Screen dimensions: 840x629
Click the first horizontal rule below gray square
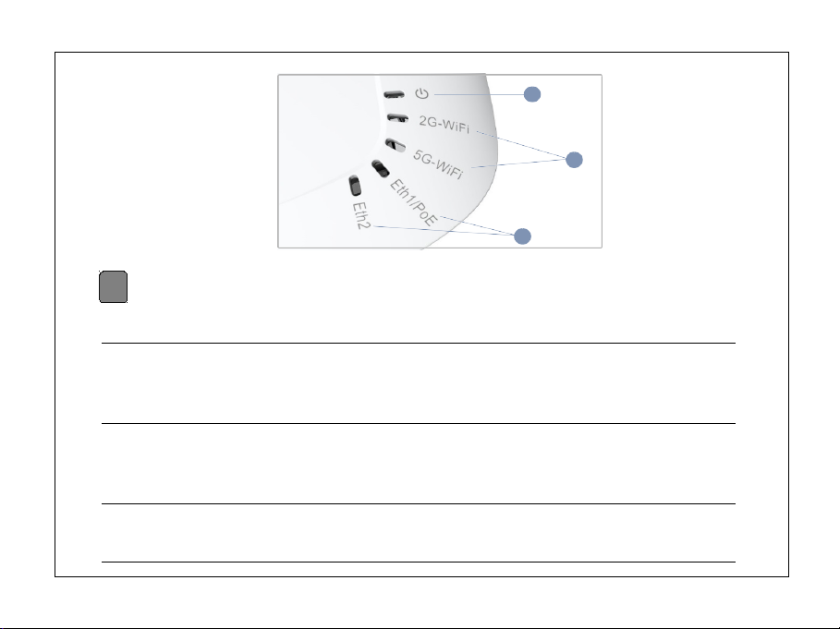click(419, 344)
